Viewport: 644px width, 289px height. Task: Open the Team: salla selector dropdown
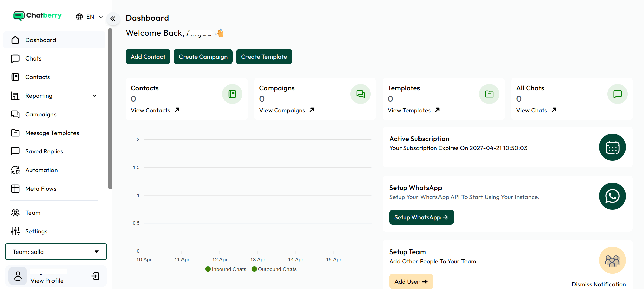point(56,252)
